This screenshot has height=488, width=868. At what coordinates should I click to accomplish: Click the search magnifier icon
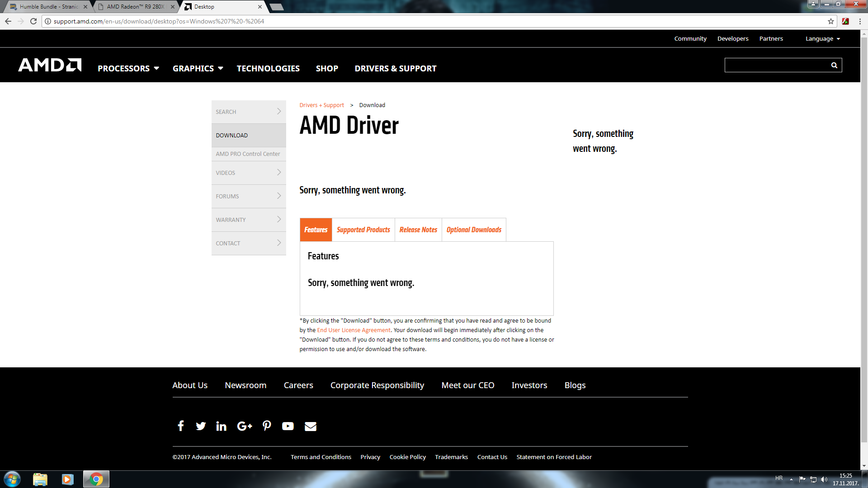coord(834,65)
